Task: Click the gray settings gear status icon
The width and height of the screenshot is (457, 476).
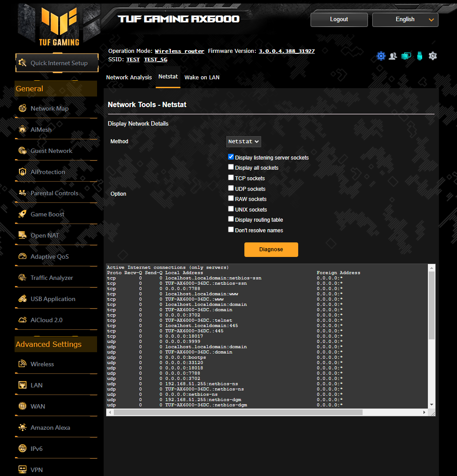Action: pyautogui.click(x=433, y=56)
